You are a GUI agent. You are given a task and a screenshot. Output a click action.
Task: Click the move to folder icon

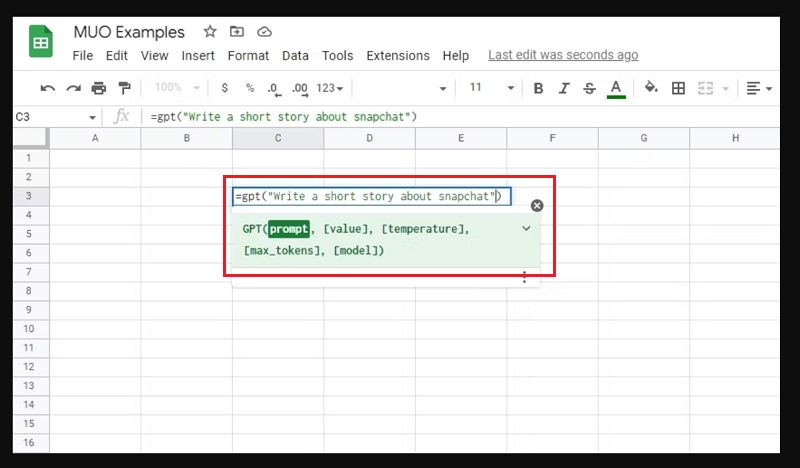[x=237, y=32]
